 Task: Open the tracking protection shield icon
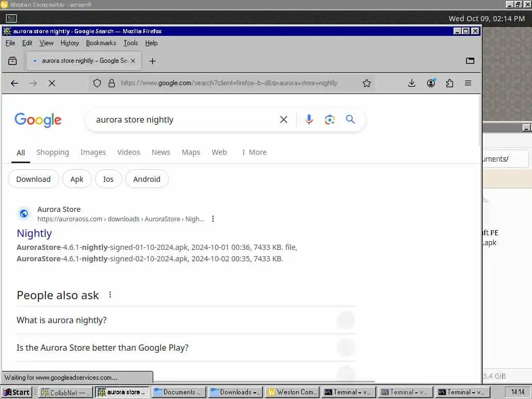(x=97, y=83)
